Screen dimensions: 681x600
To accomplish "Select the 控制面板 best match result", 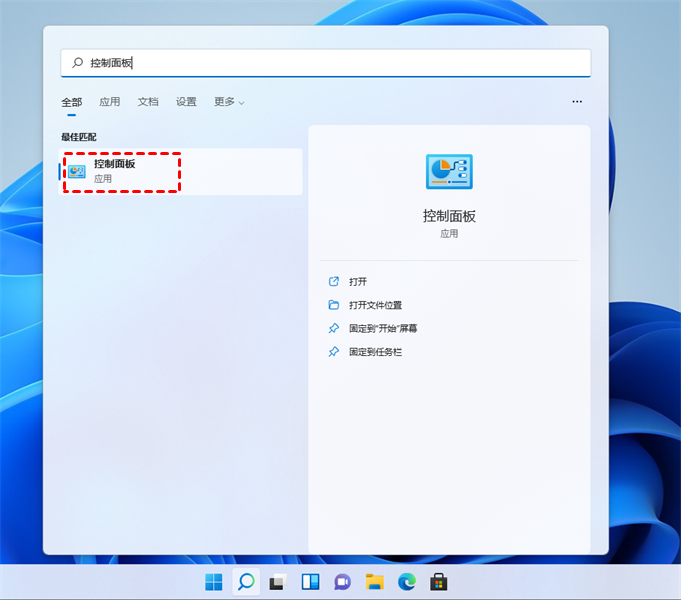I will 181,172.
